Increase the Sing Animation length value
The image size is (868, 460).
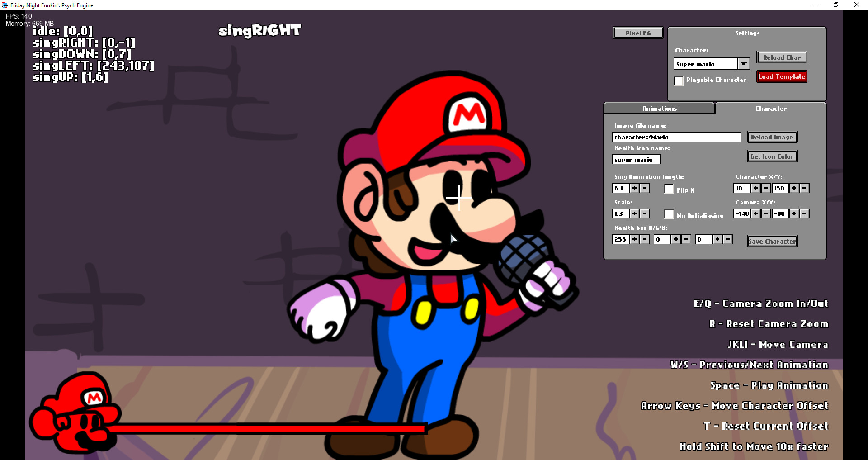pos(634,189)
